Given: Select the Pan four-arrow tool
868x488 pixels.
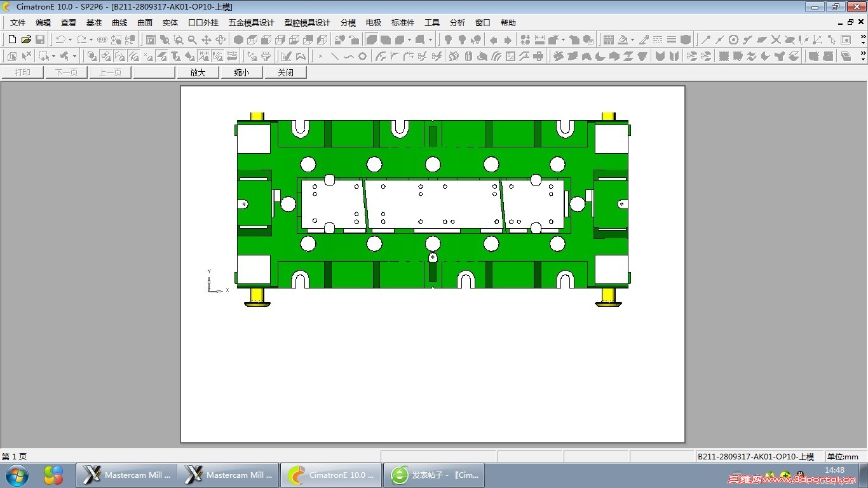Looking at the screenshot, I should pyautogui.click(x=206, y=39).
